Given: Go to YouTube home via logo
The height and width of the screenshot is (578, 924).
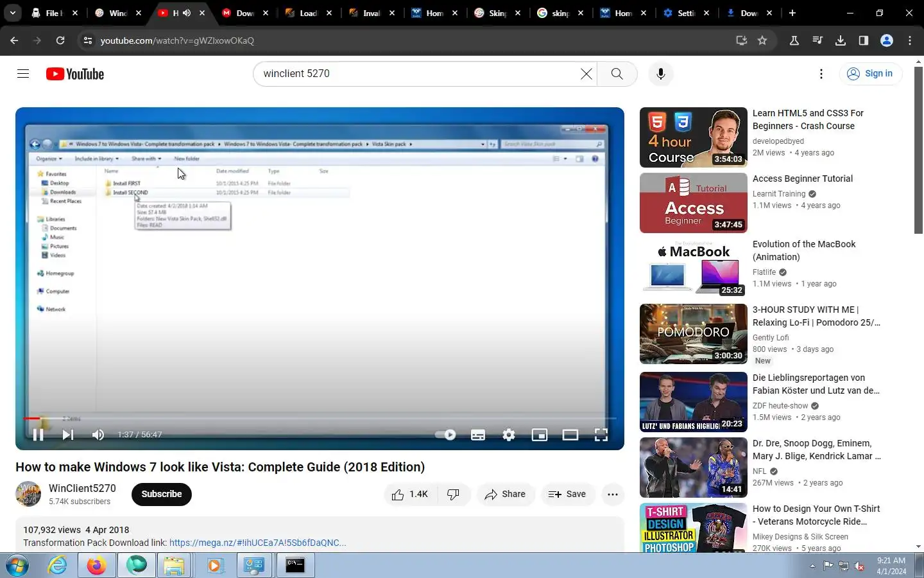Looking at the screenshot, I should pyautogui.click(x=75, y=74).
